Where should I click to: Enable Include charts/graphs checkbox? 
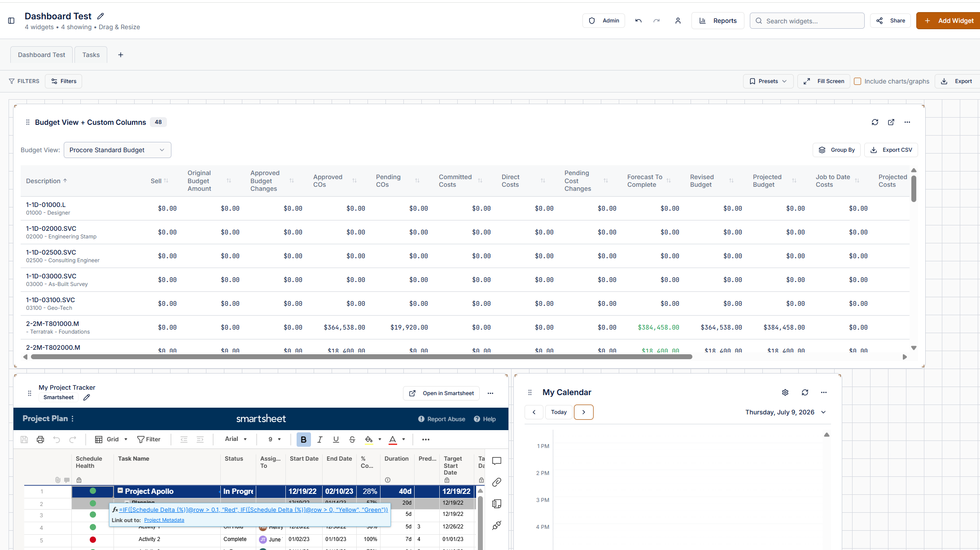coord(857,81)
